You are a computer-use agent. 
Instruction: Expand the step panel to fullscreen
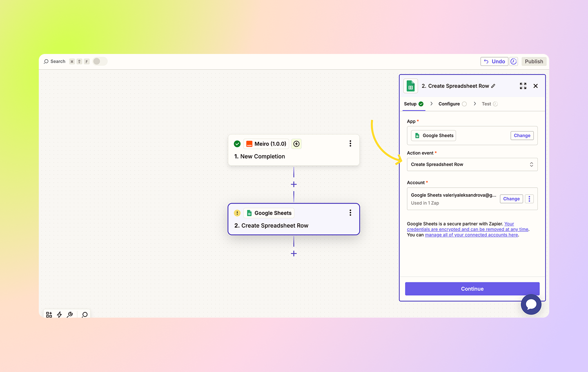[x=523, y=86]
